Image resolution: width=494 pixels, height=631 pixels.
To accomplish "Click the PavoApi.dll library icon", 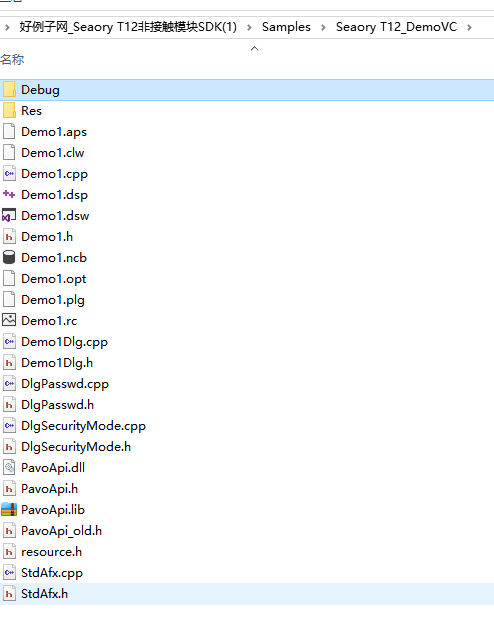I will coord(9,468).
